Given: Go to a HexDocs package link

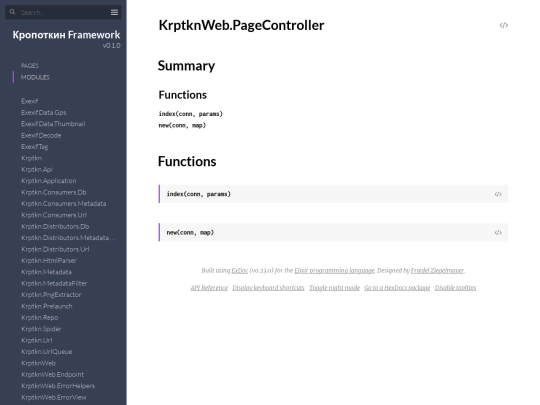Looking at the screenshot, I should tap(397, 288).
